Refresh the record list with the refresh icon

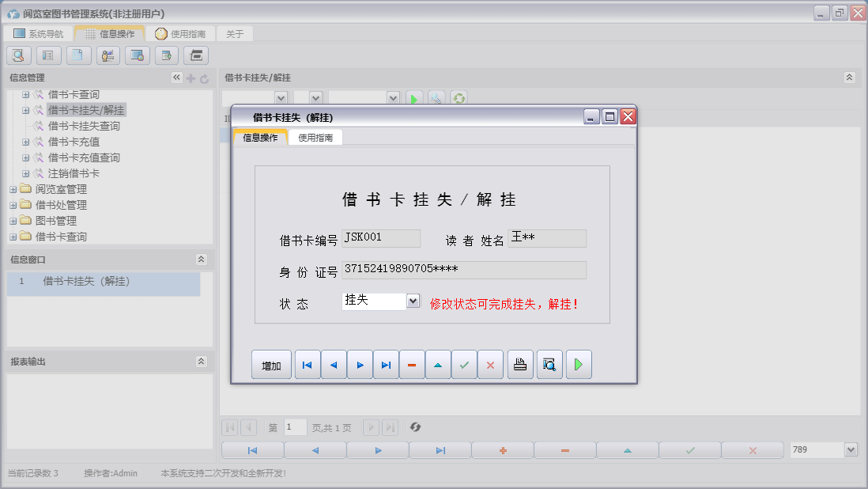pos(415,427)
